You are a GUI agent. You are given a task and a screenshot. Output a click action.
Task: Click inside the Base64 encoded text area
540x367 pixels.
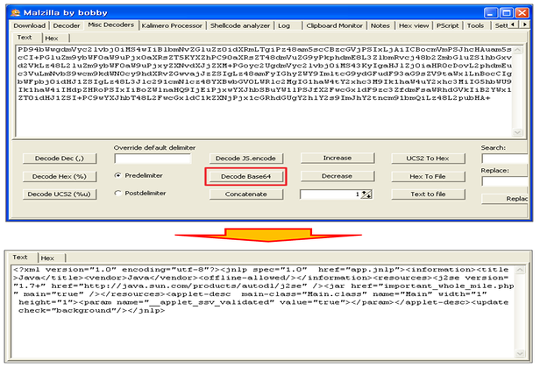(264, 91)
